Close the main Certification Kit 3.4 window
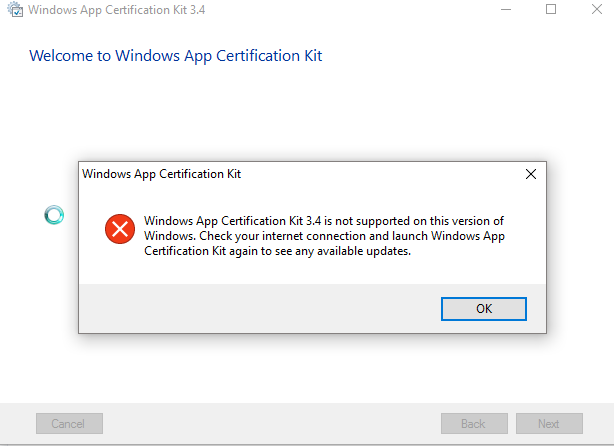The width and height of the screenshot is (614, 446). pyautogui.click(x=597, y=9)
